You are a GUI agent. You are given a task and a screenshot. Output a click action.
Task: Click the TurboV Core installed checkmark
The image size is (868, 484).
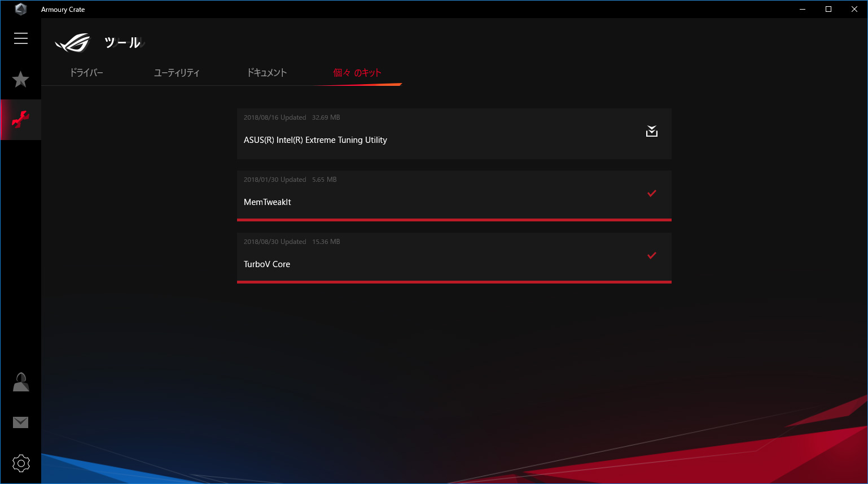652,255
